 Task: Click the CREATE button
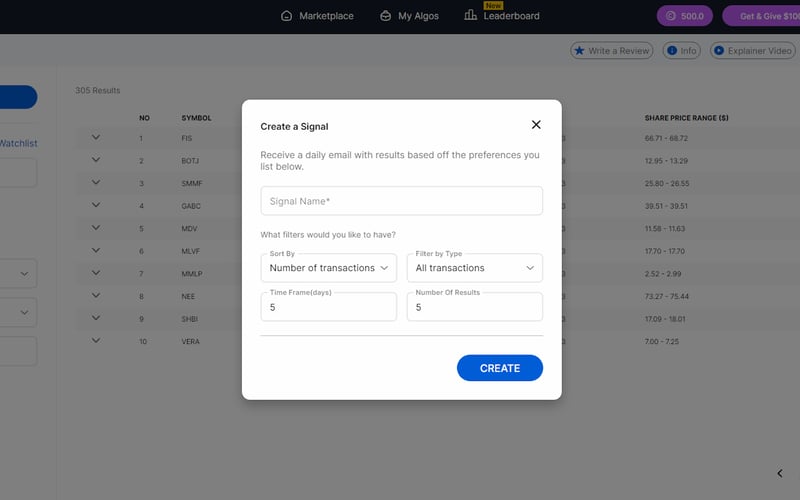(x=499, y=368)
